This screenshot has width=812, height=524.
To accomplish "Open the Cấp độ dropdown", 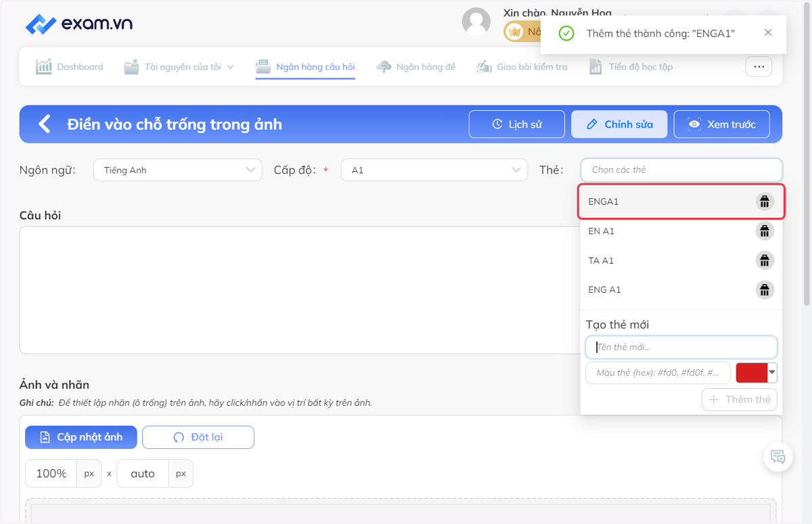I will click(x=434, y=170).
